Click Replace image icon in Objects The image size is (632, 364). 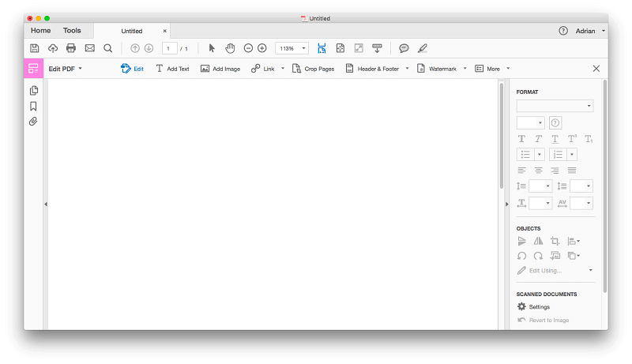(x=555, y=256)
